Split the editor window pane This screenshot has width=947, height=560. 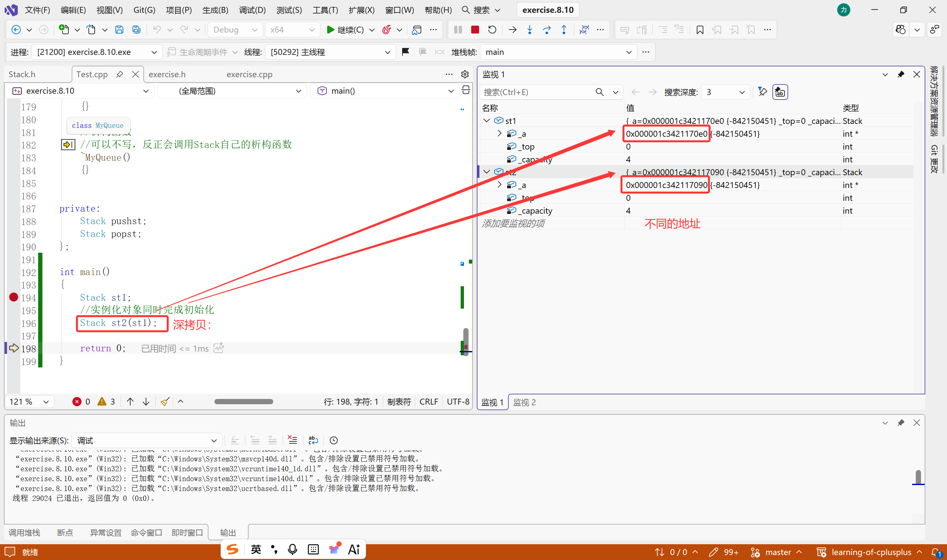(466, 90)
